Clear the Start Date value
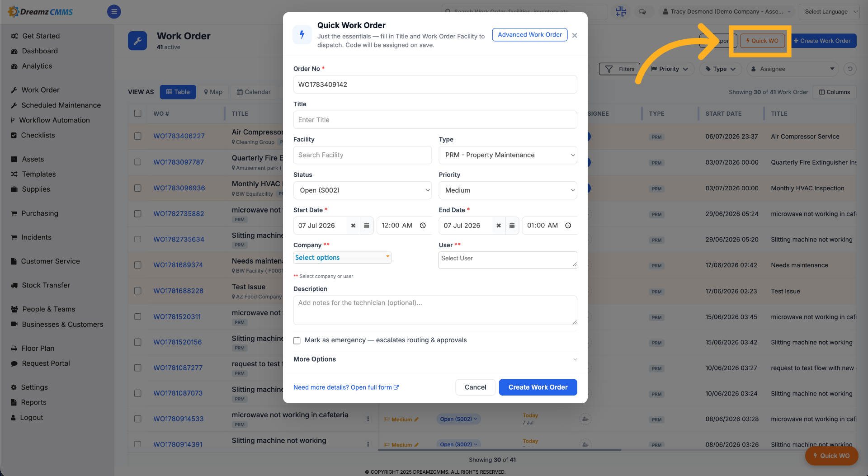The image size is (868, 476). pos(353,226)
